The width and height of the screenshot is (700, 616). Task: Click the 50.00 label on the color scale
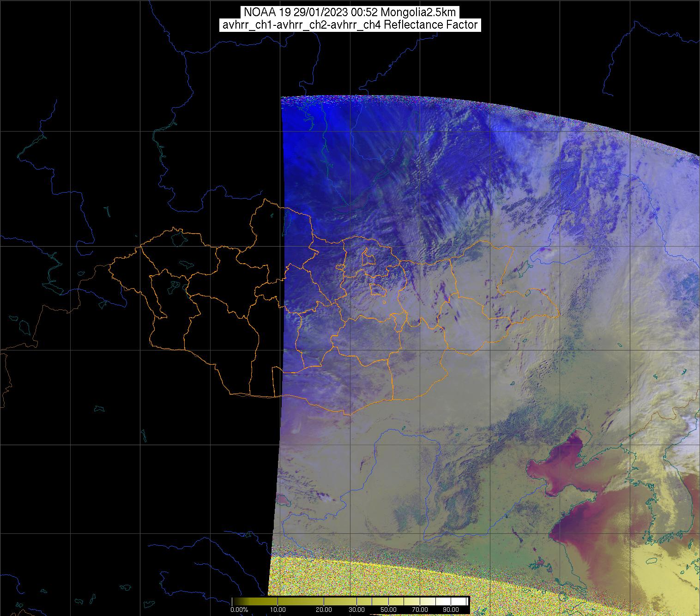click(386, 610)
